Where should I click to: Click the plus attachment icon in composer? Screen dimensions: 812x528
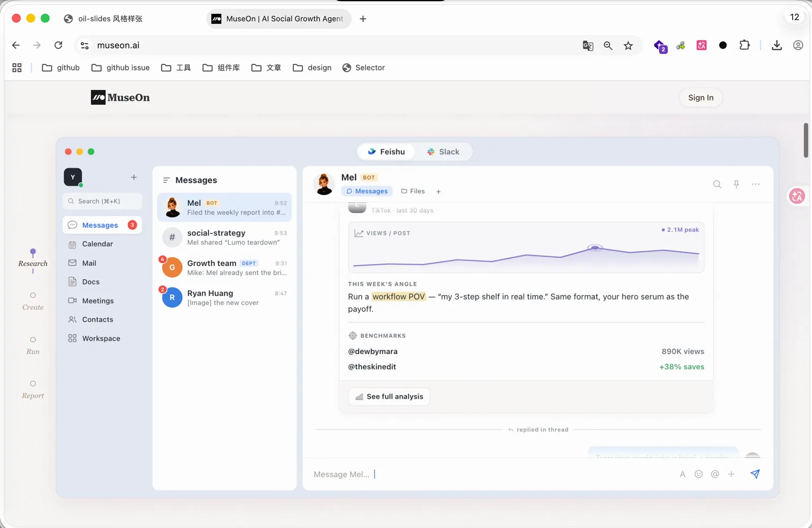pos(731,474)
